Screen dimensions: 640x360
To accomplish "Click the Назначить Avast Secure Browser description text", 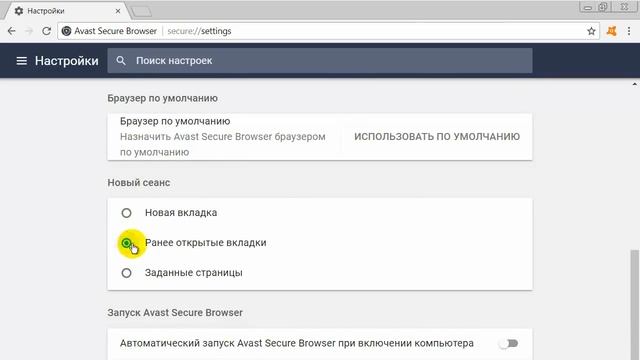I will tap(222, 144).
